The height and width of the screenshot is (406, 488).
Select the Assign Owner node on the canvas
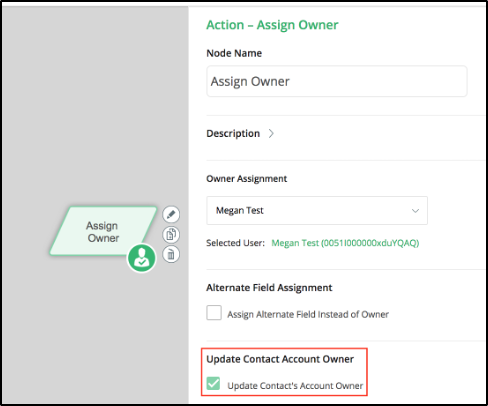[x=103, y=231]
